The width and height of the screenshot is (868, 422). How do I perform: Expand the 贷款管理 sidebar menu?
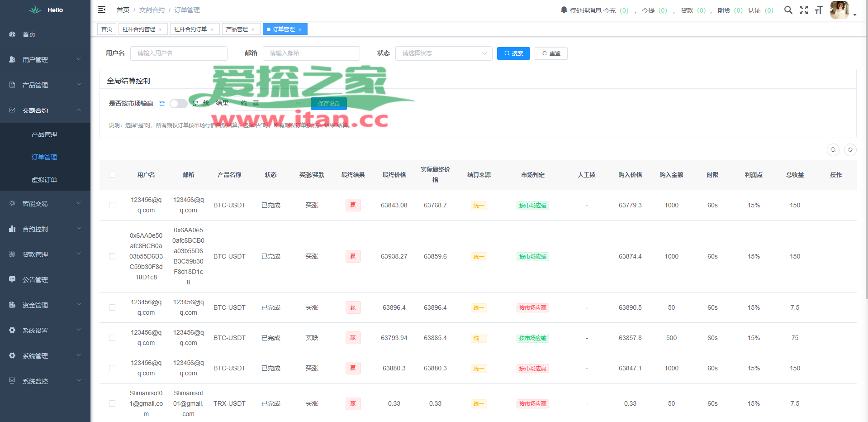pyautogui.click(x=45, y=254)
